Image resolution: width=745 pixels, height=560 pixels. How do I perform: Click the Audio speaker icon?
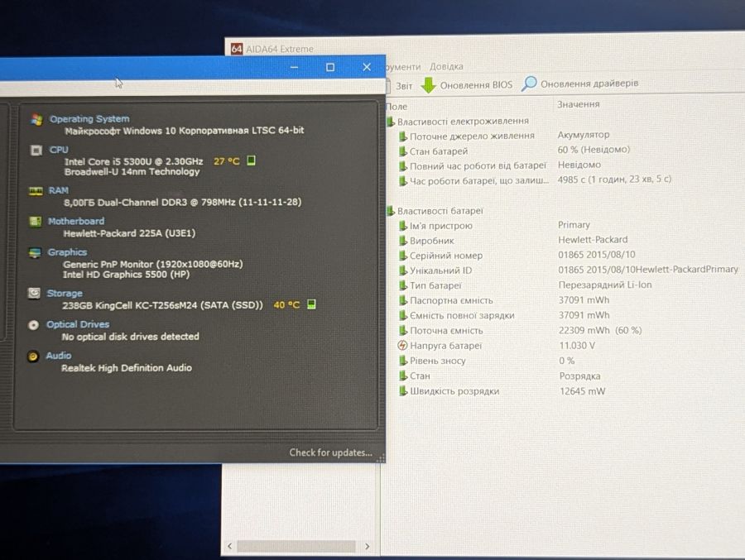pyautogui.click(x=33, y=357)
